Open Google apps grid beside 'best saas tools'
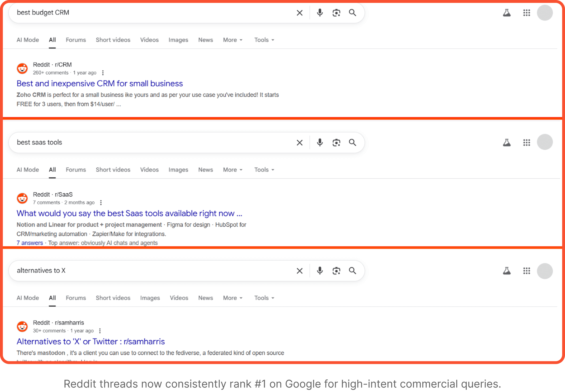565x392 pixels. [x=526, y=143]
